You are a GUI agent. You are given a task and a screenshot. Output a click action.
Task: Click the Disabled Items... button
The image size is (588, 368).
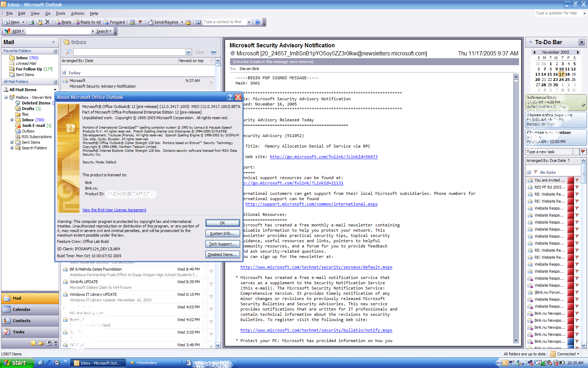tap(223, 254)
